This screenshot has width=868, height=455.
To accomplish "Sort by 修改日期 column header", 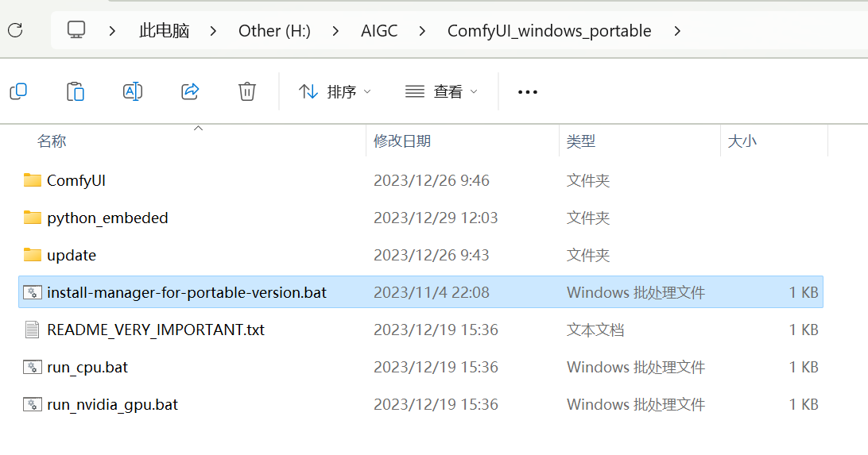I will coord(402,141).
